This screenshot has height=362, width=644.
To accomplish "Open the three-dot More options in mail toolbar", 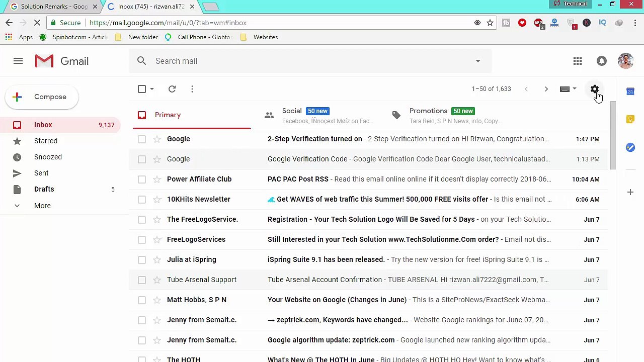I will coord(192,89).
